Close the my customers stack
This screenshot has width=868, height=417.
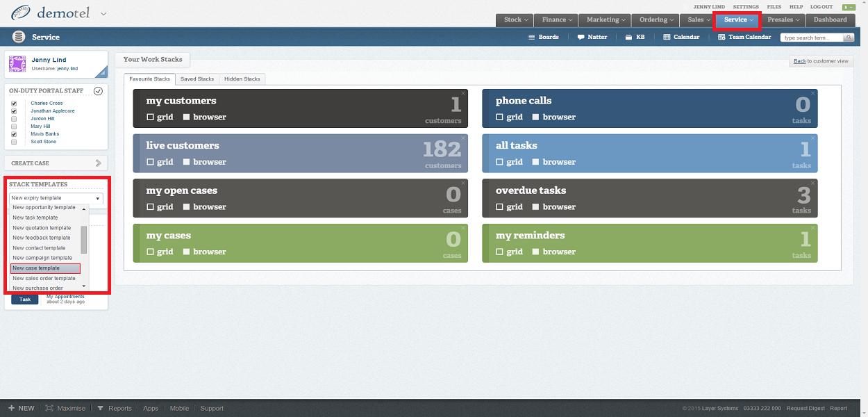[x=463, y=93]
